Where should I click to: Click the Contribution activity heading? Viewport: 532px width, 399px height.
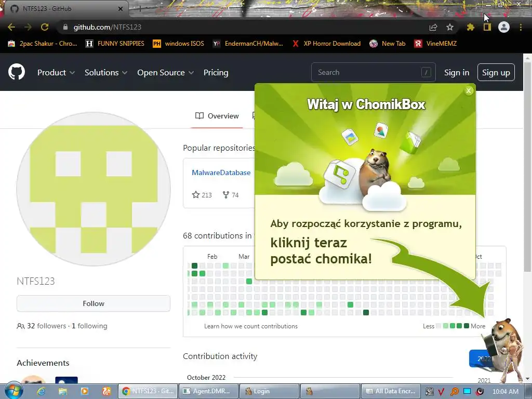point(220,356)
